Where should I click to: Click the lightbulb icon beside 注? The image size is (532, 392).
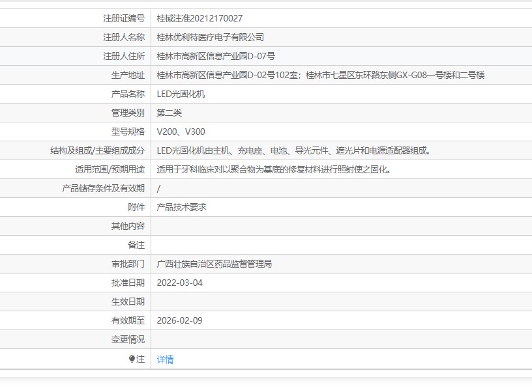pyautogui.click(x=132, y=359)
